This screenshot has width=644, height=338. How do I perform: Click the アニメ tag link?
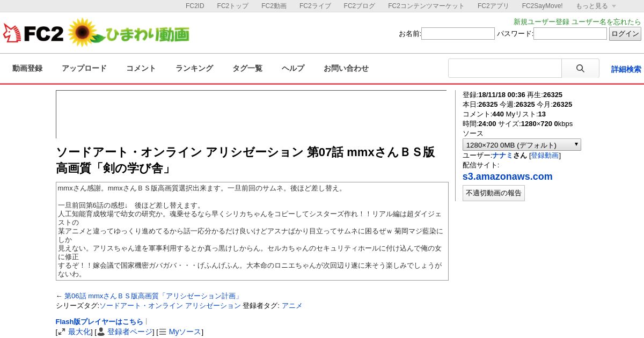(x=292, y=306)
